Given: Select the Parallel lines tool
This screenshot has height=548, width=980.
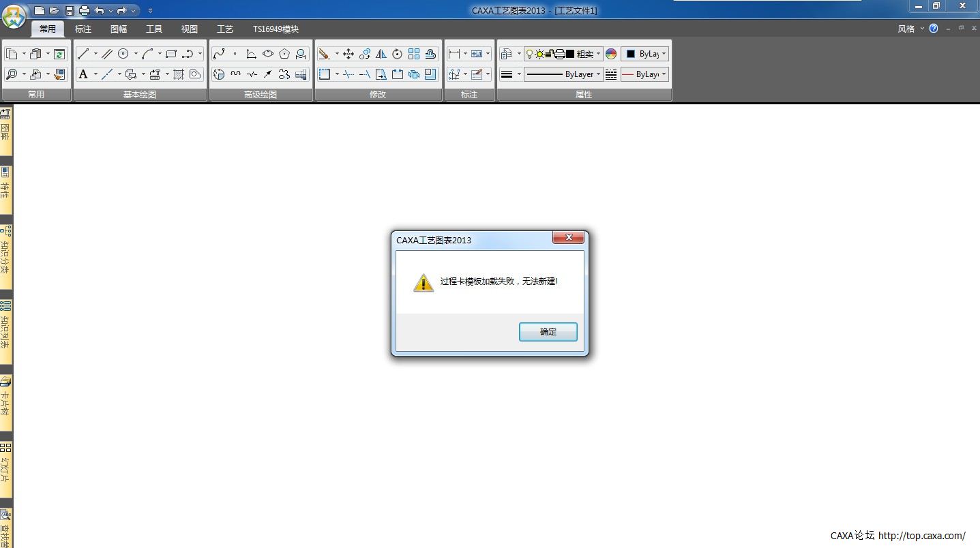Looking at the screenshot, I should [107, 54].
